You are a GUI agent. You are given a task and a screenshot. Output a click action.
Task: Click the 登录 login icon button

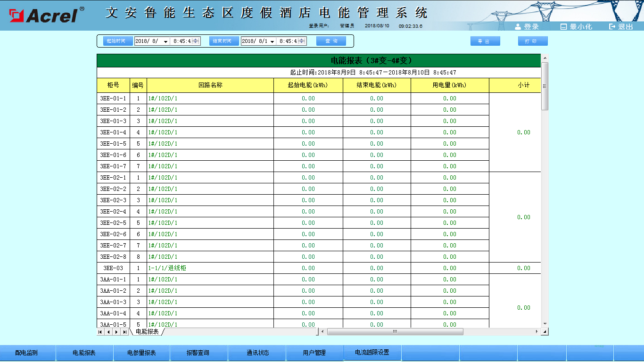(527, 26)
